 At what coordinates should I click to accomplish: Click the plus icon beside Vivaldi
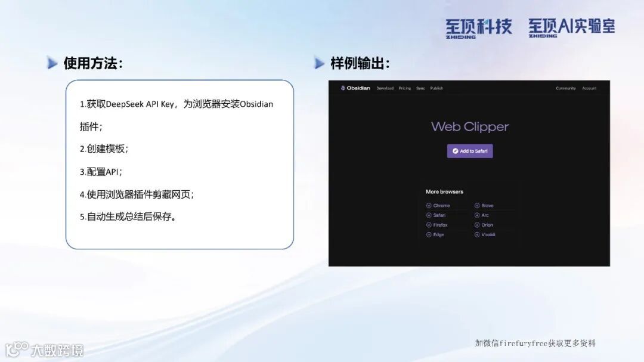pyautogui.click(x=477, y=234)
